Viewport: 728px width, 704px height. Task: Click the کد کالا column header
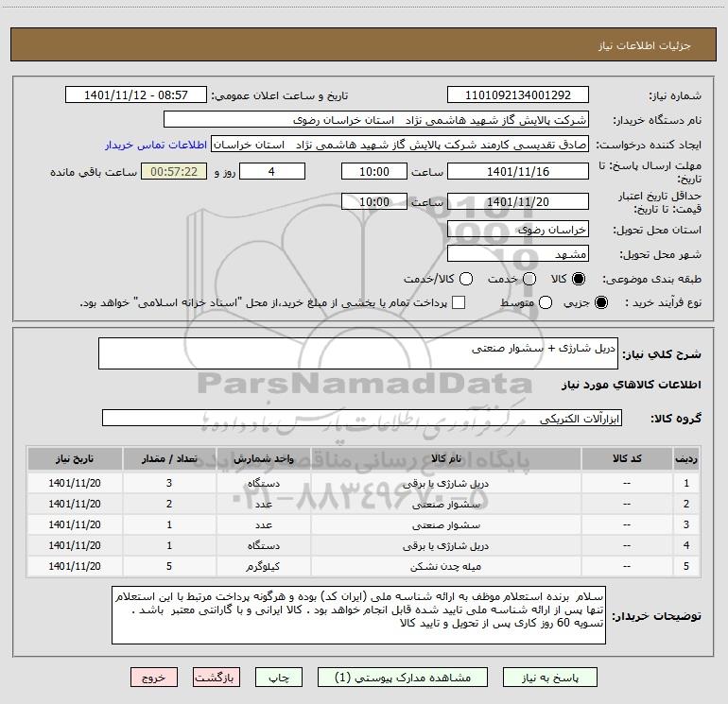pos(627,458)
